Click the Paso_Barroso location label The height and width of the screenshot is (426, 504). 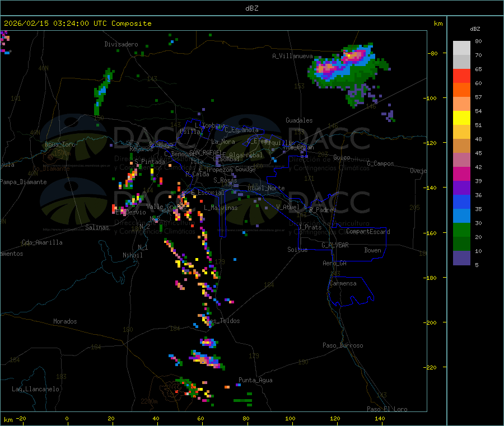[x=343, y=346]
